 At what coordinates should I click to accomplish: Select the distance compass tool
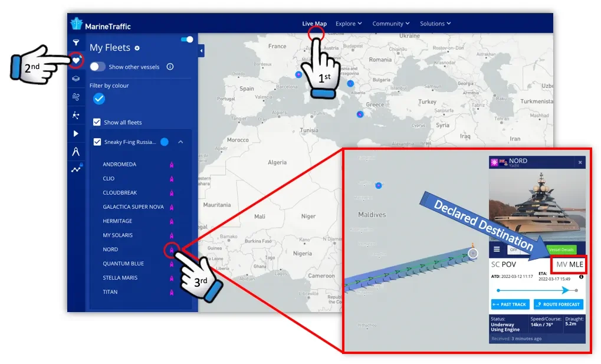[x=76, y=152]
